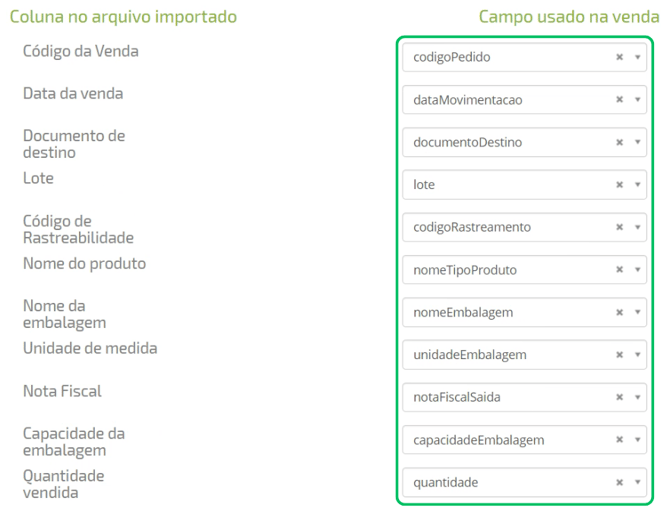Clear the lote field selection x
The image size is (670, 514).
pos(620,185)
